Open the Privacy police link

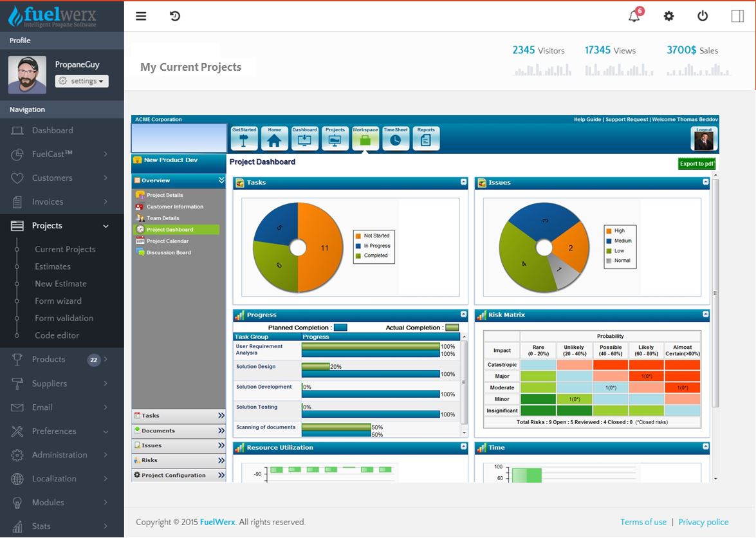[703, 522]
